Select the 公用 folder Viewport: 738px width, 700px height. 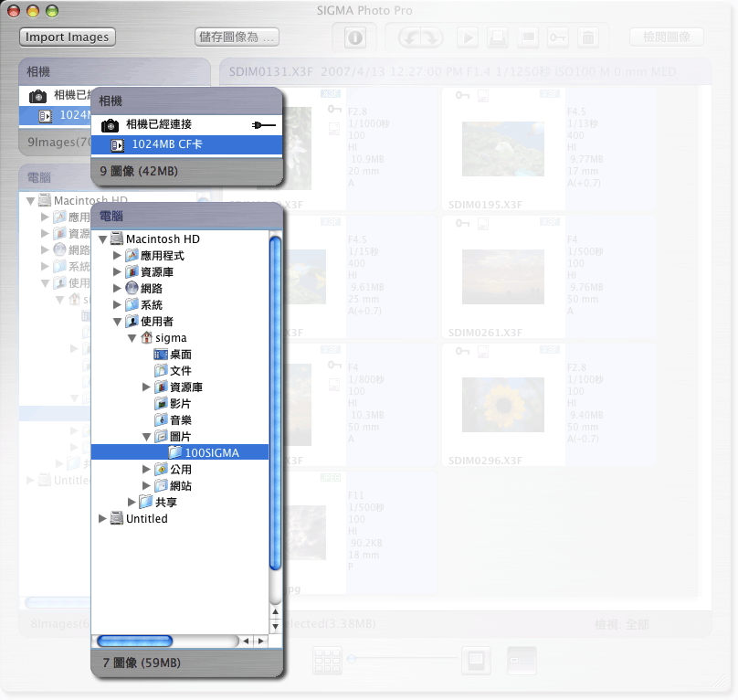(181, 469)
